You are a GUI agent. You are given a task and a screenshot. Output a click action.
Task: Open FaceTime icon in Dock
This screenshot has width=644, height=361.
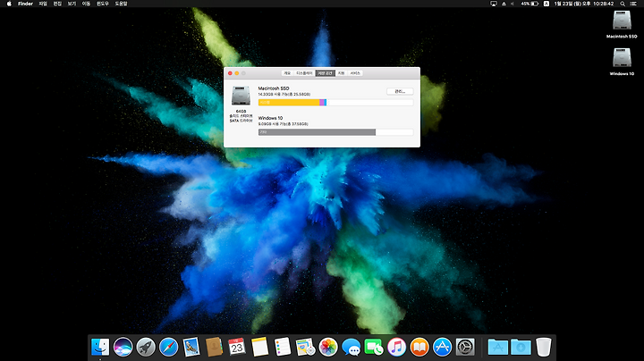point(374,347)
